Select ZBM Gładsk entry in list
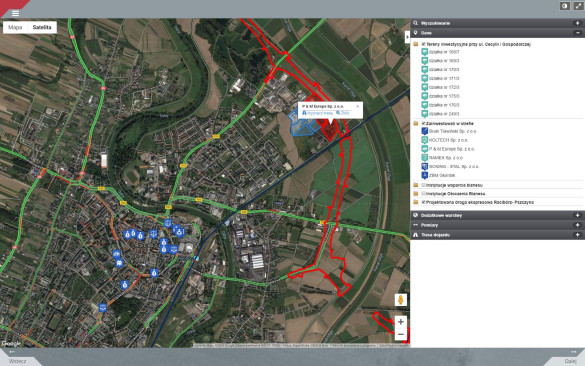Screen dimensions: 585x366 [x=442, y=175]
